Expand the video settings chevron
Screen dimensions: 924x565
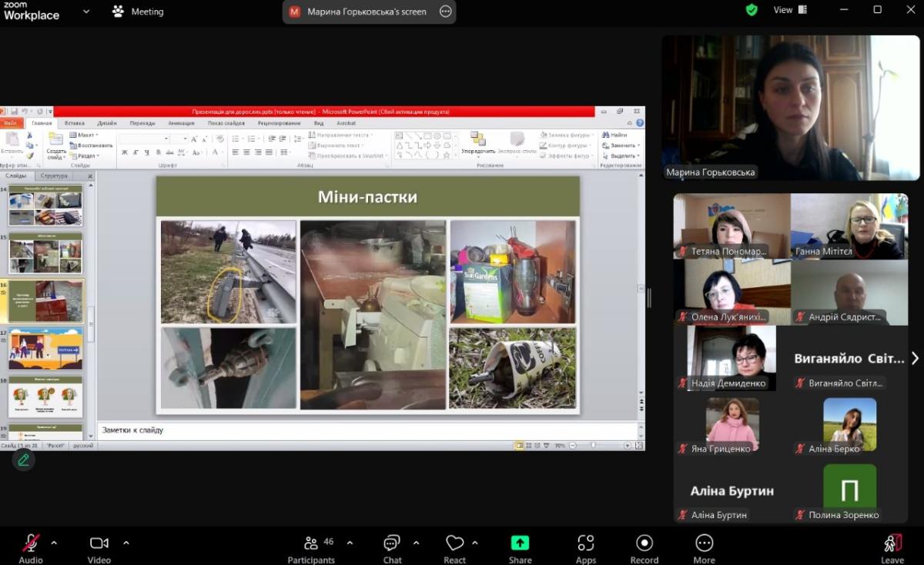(x=126, y=542)
